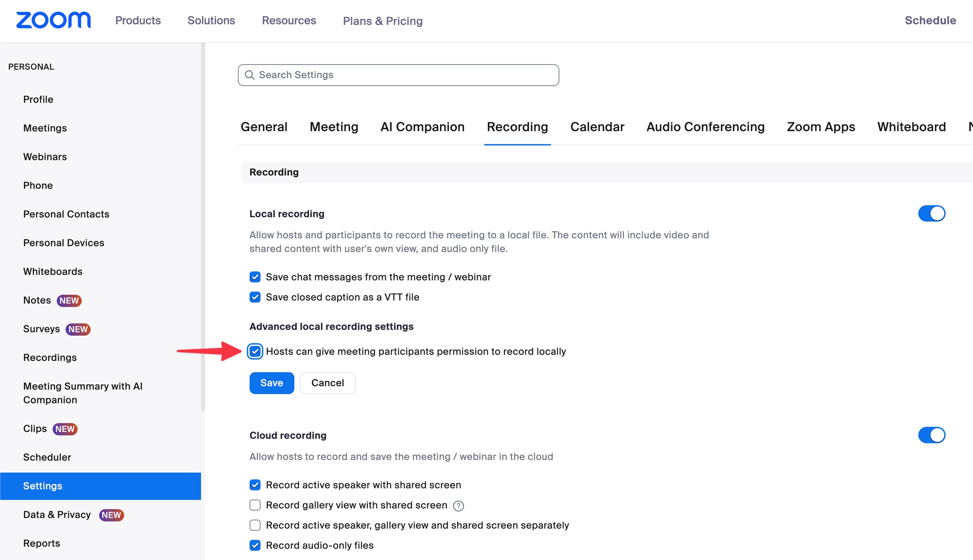This screenshot has width=973, height=560.
Task: Open the Audio Conferencing tab
Action: point(705,127)
